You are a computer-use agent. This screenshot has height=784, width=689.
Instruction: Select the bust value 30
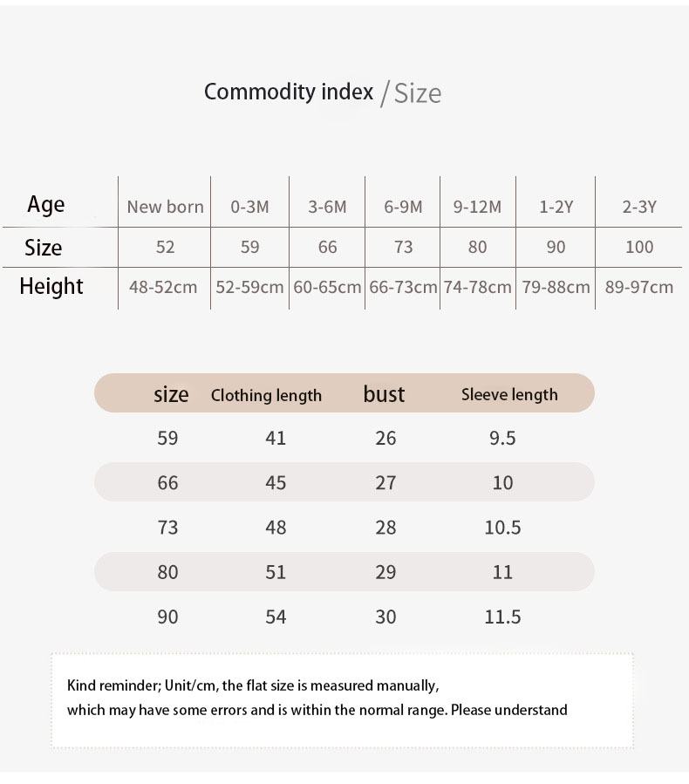click(385, 617)
